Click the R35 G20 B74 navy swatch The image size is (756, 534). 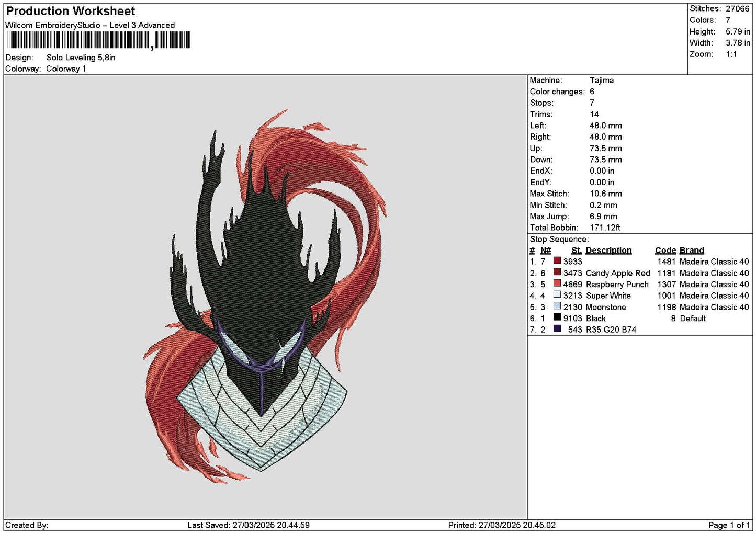(557, 328)
